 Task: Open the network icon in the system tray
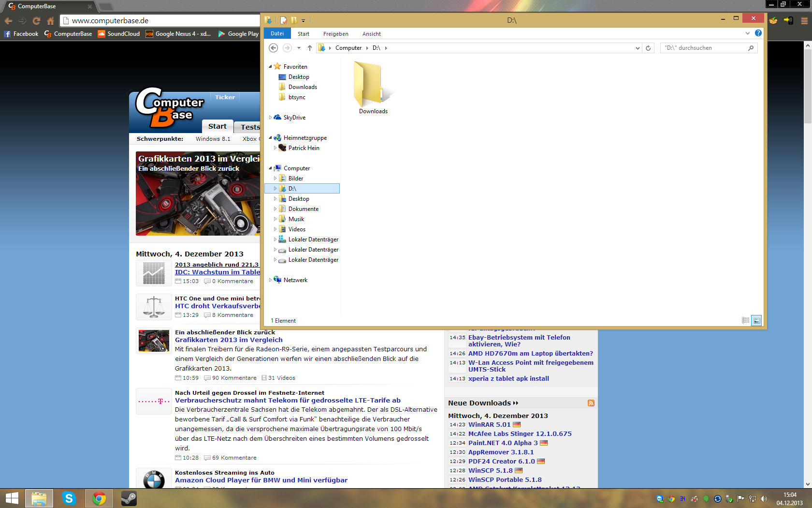click(752, 499)
